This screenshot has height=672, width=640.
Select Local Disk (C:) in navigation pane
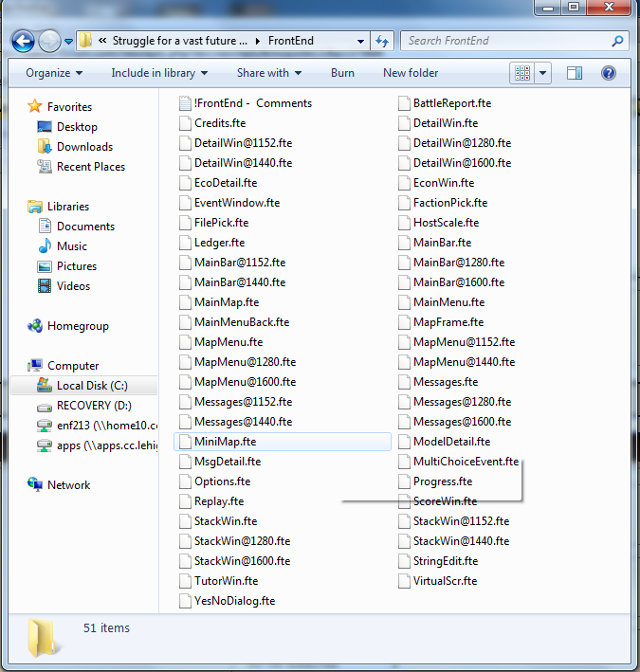pyautogui.click(x=91, y=386)
